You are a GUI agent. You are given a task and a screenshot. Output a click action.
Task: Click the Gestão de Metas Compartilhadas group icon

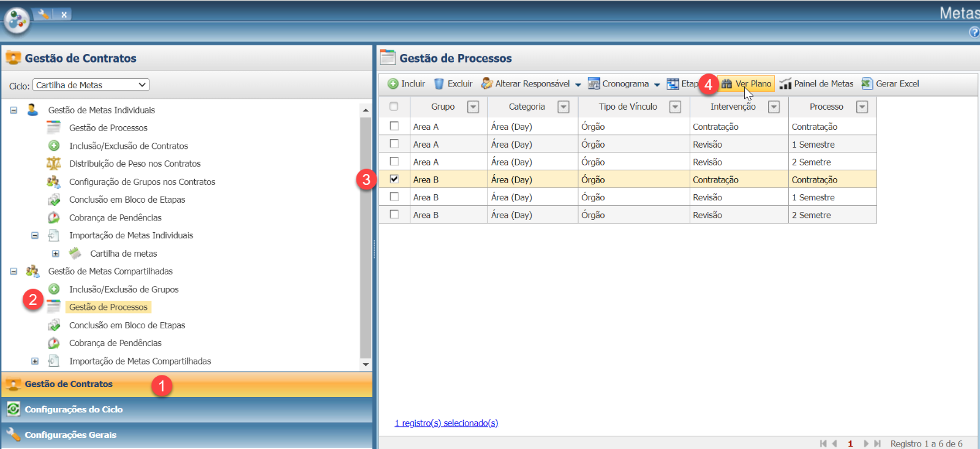click(x=32, y=271)
